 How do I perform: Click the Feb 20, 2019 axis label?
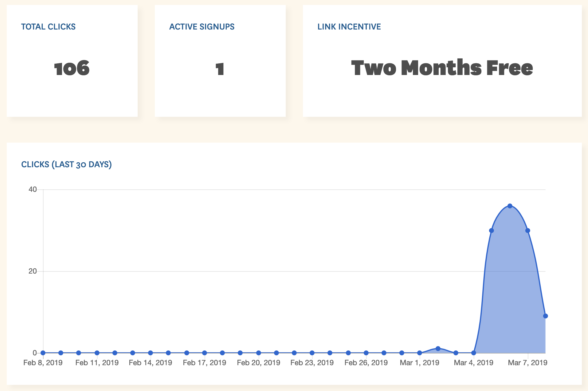tap(259, 363)
